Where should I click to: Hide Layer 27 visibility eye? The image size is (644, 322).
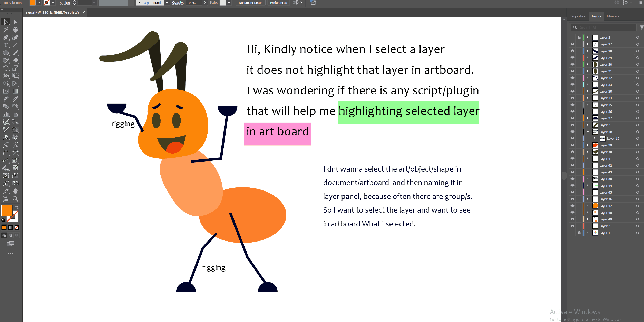point(572,44)
